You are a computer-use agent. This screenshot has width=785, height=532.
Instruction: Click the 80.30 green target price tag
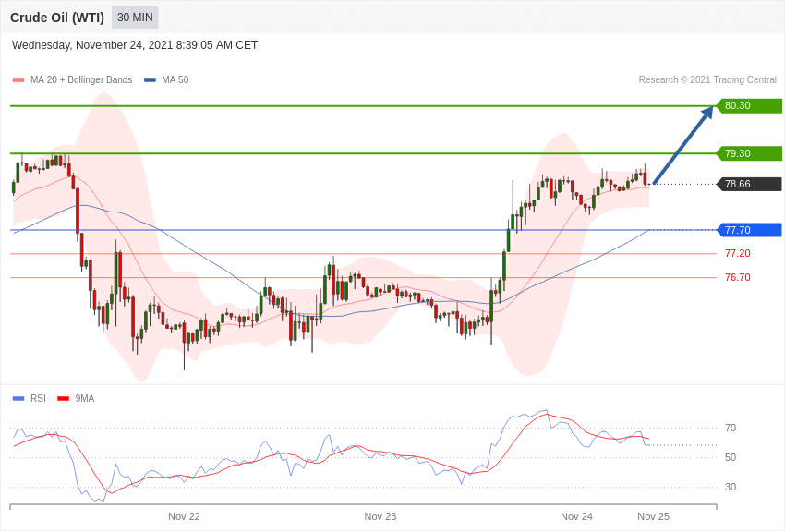750,105
